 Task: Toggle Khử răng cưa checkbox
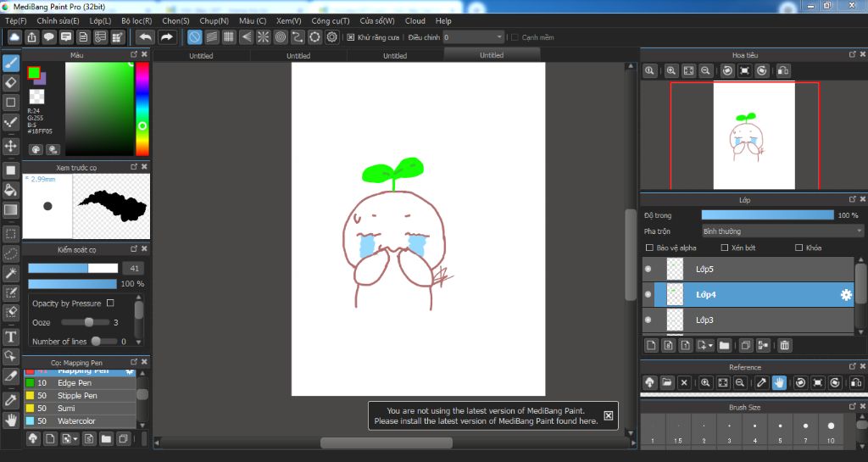(x=350, y=37)
